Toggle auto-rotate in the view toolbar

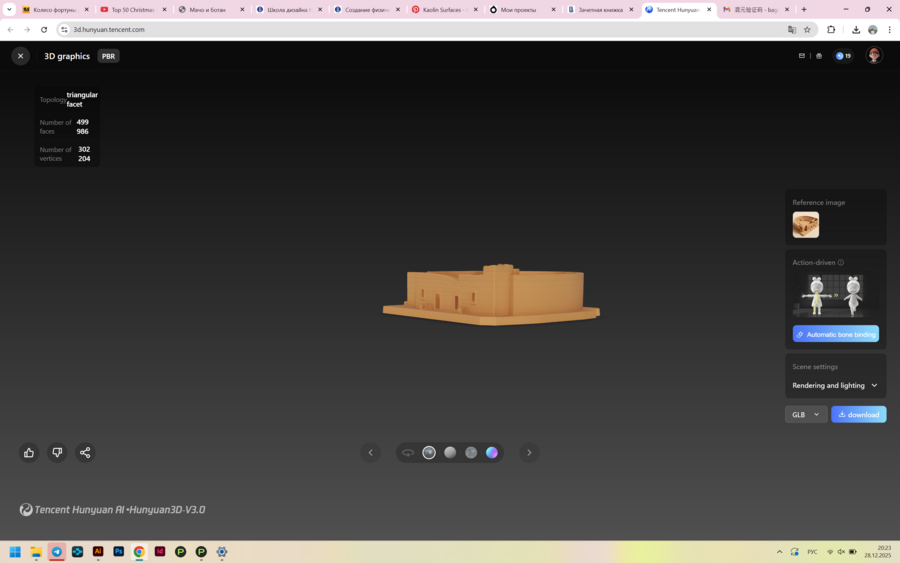click(408, 453)
